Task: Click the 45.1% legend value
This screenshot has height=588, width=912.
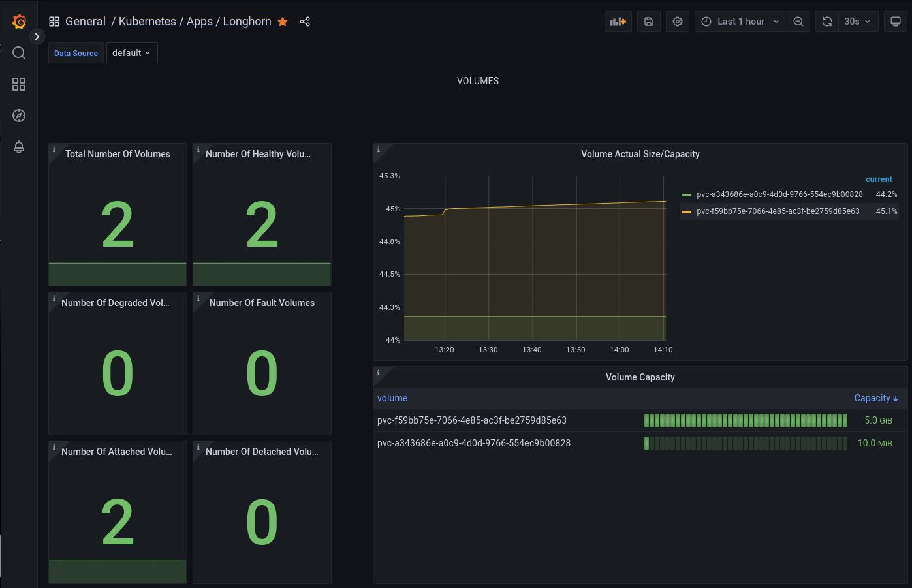Action: 887,211
